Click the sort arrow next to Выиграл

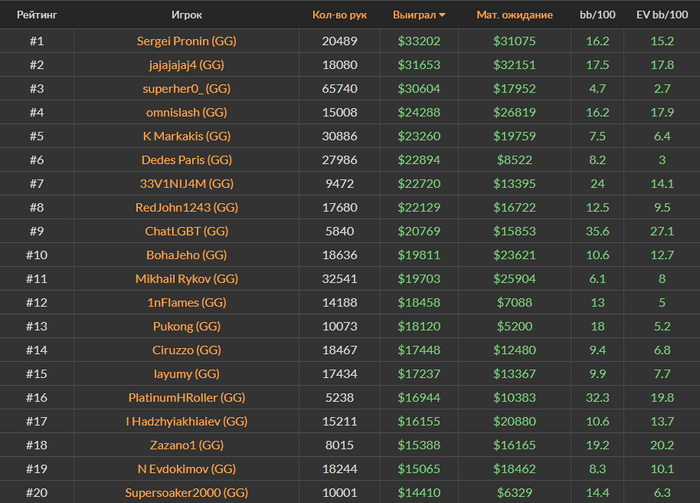(443, 15)
